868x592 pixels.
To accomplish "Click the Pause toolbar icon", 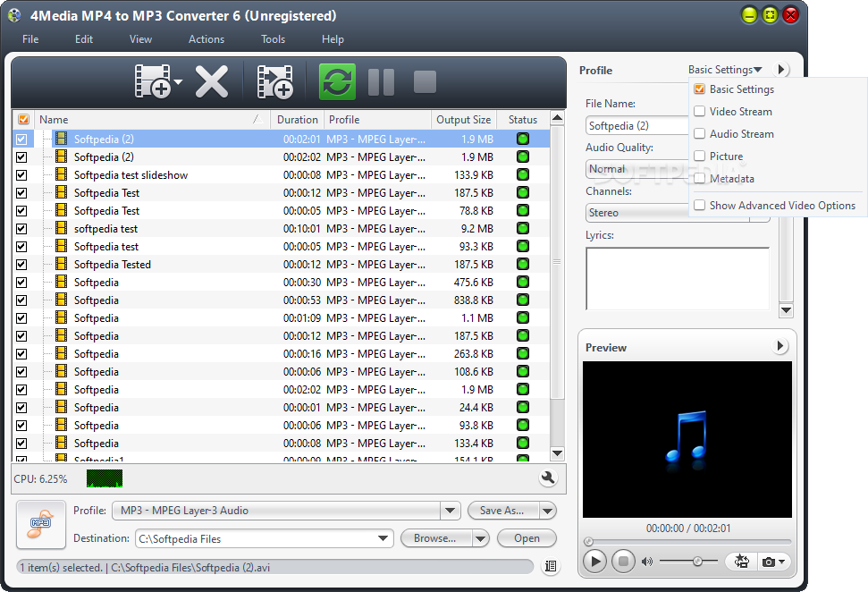I will pos(382,82).
